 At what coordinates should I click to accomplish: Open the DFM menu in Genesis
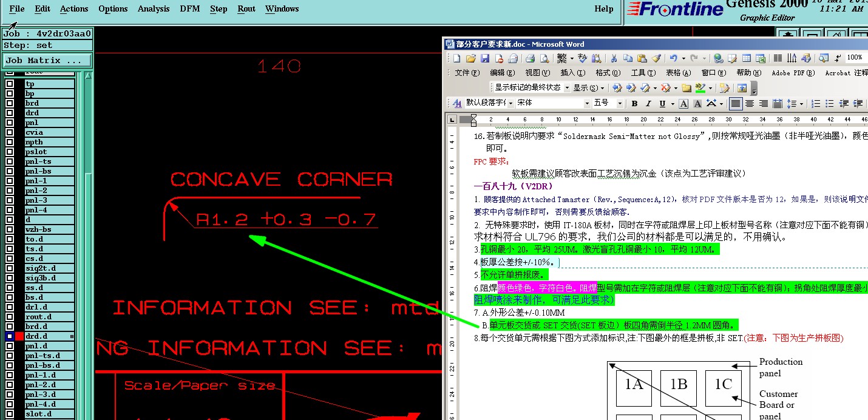coord(190,8)
